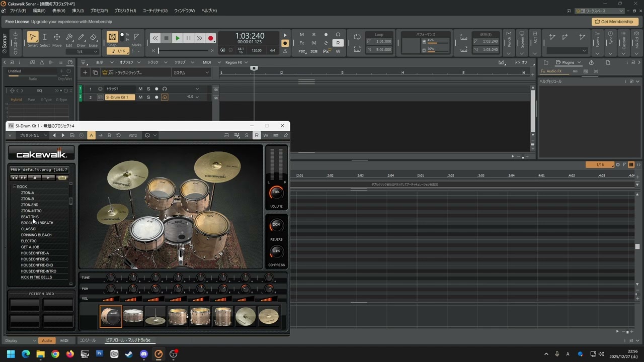The height and width of the screenshot is (362, 644).
Task: Select the BEAT THIS pattern
Action: tap(30, 217)
